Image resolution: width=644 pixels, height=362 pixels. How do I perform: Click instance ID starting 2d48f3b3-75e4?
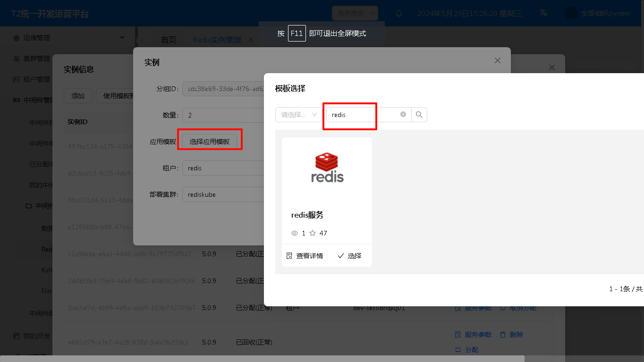(x=131, y=281)
